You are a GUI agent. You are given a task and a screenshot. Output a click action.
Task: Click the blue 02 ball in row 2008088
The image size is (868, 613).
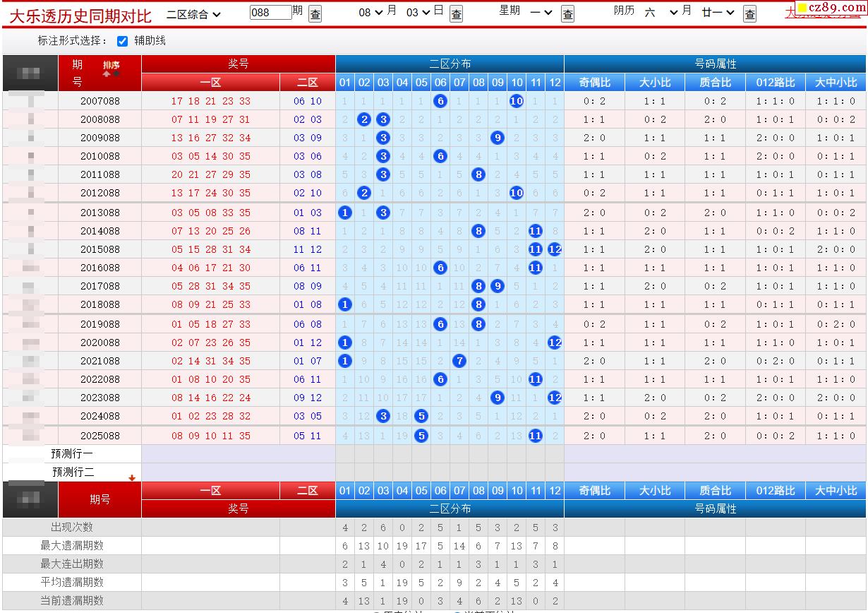coord(364,119)
